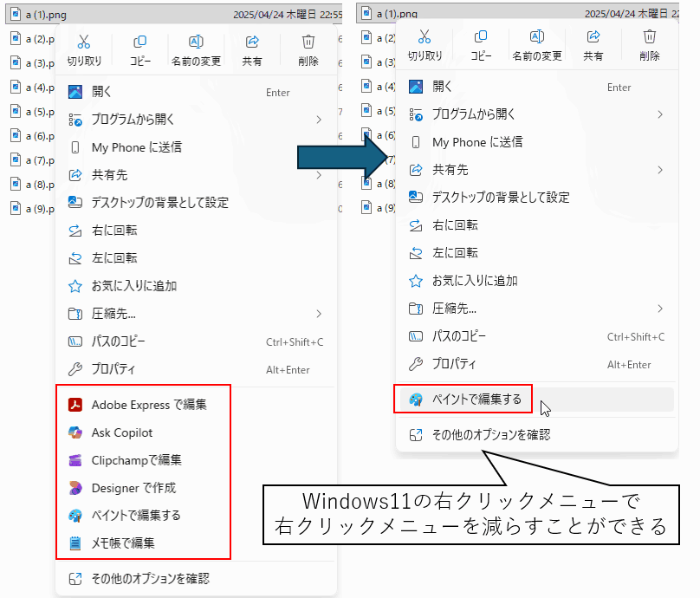
Task: Click the Designer icon in left menu
Action: tap(75, 488)
